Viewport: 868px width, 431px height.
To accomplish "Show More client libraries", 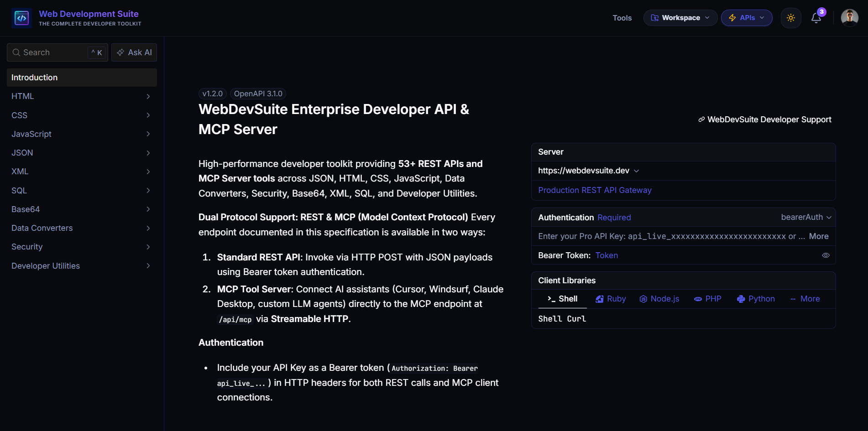I will (x=805, y=299).
